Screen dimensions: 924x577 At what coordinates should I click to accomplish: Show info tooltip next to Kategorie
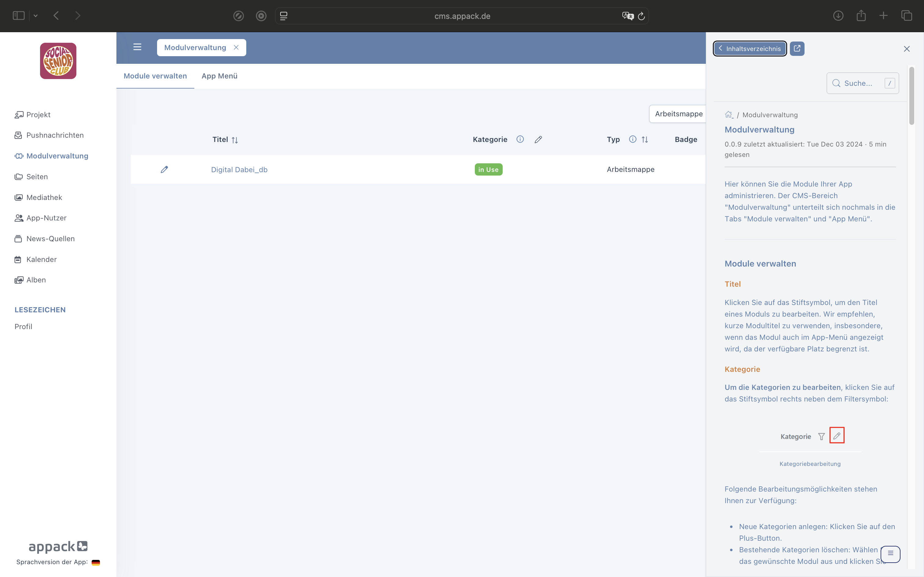pyautogui.click(x=520, y=139)
